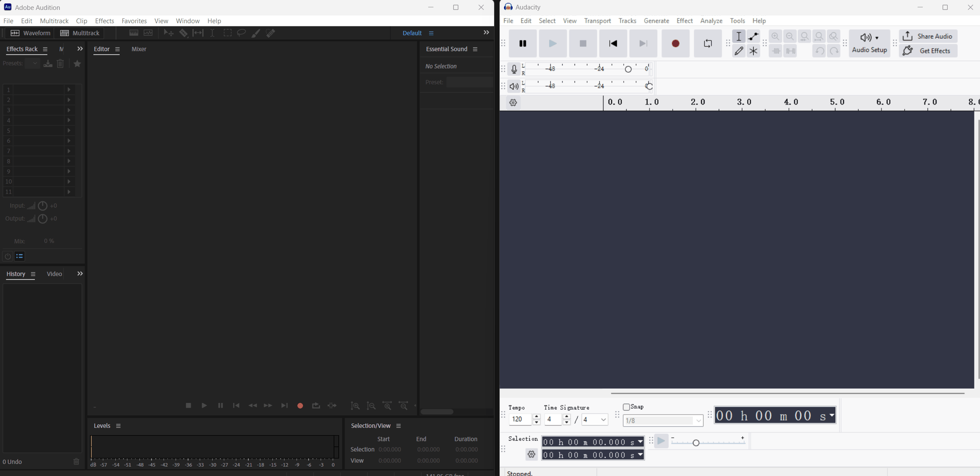Viewport: 980px width, 476px height.
Task: Open the Favorites menu in Audition
Action: click(134, 21)
